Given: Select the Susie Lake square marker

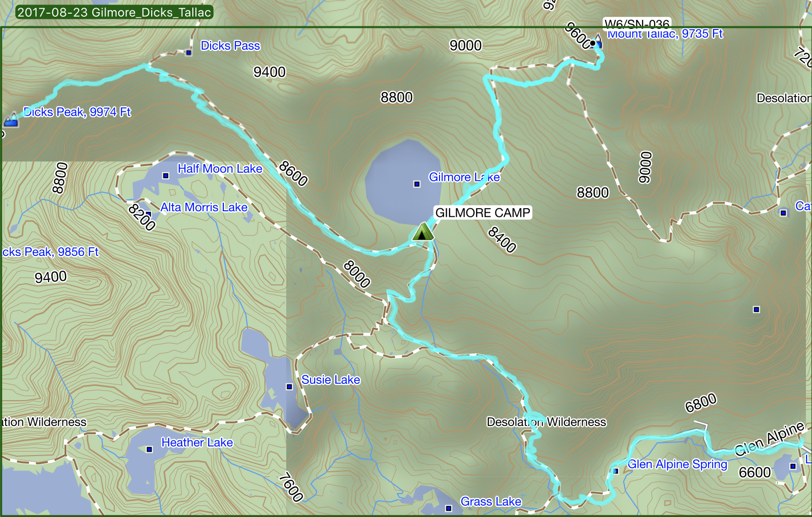Looking at the screenshot, I should (x=289, y=386).
